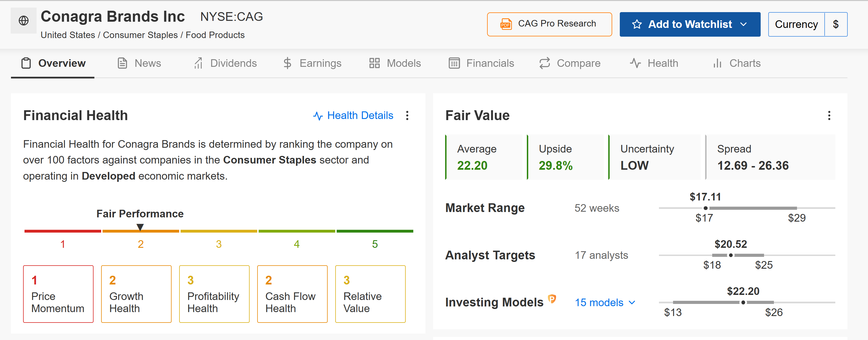The image size is (868, 340).
Task: Open Charts via the bar-chart icon
Action: (x=717, y=63)
